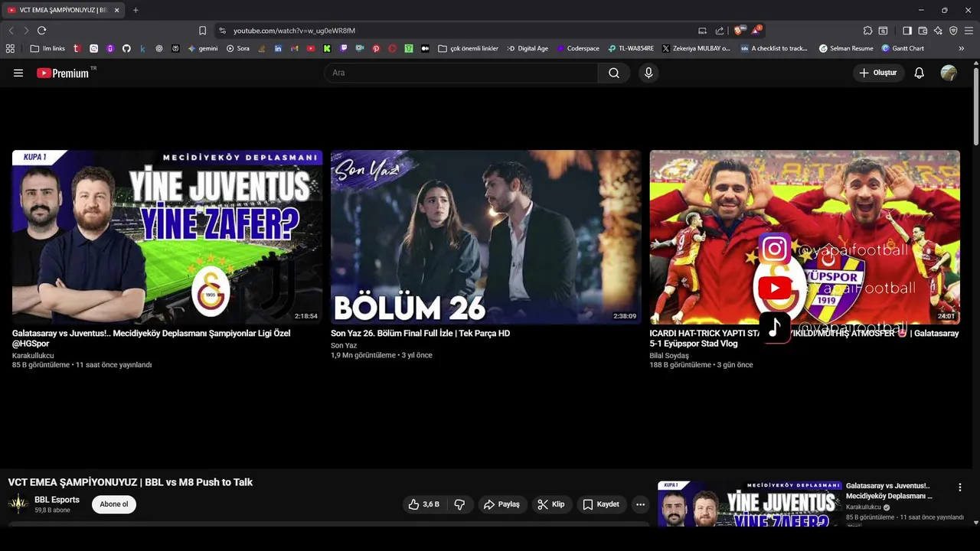Like the video with 3,6 B likes
This screenshot has height=551, width=980.
[x=424, y=504]
